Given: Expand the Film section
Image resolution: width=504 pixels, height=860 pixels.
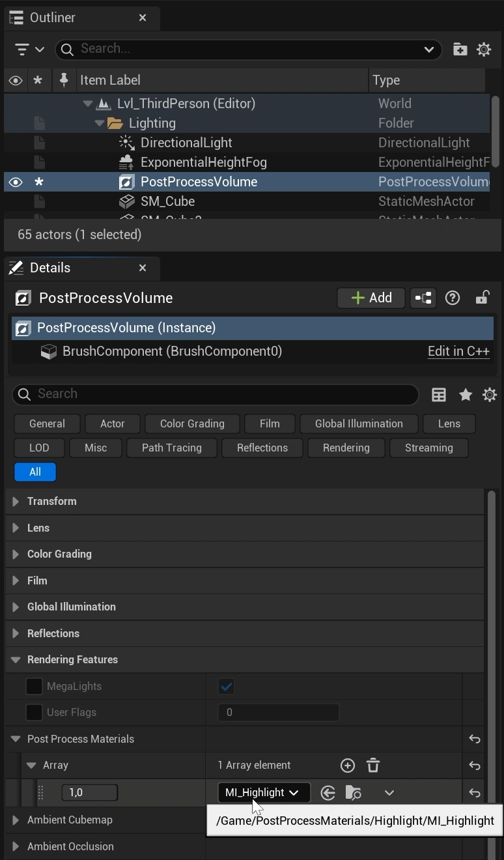Looking at the screenshot, I should tap(16, 580).
